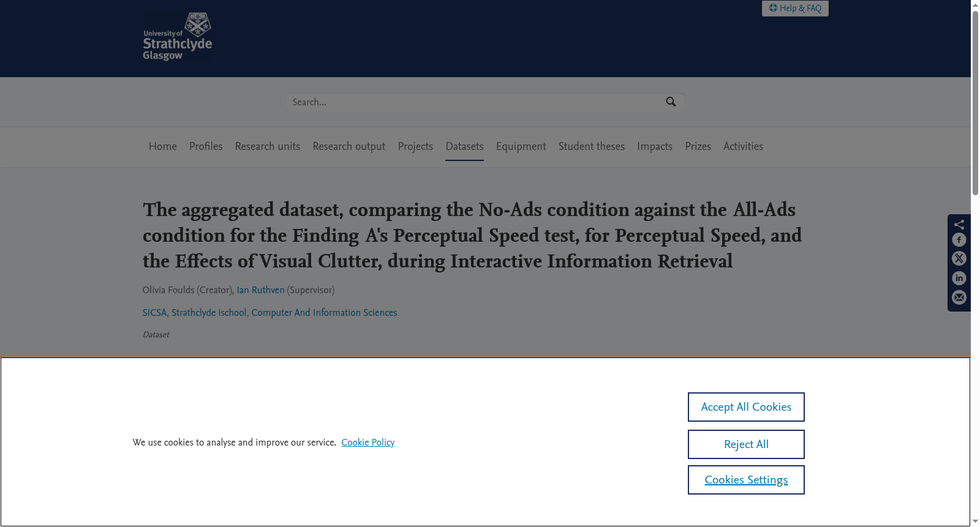Open Research units section
The image size is (980, 527).
268,146
